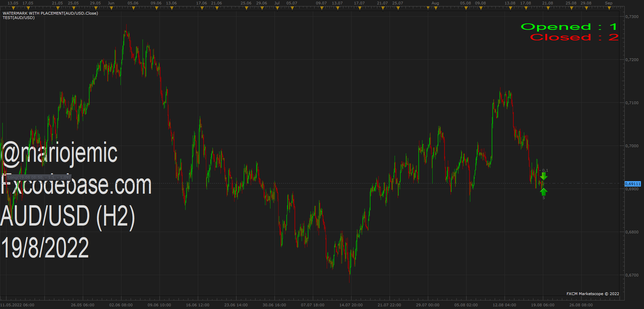Screen dimensions: 644x309
Task: Click the 'Aug' month label on top axis
Action: point(435,3)
